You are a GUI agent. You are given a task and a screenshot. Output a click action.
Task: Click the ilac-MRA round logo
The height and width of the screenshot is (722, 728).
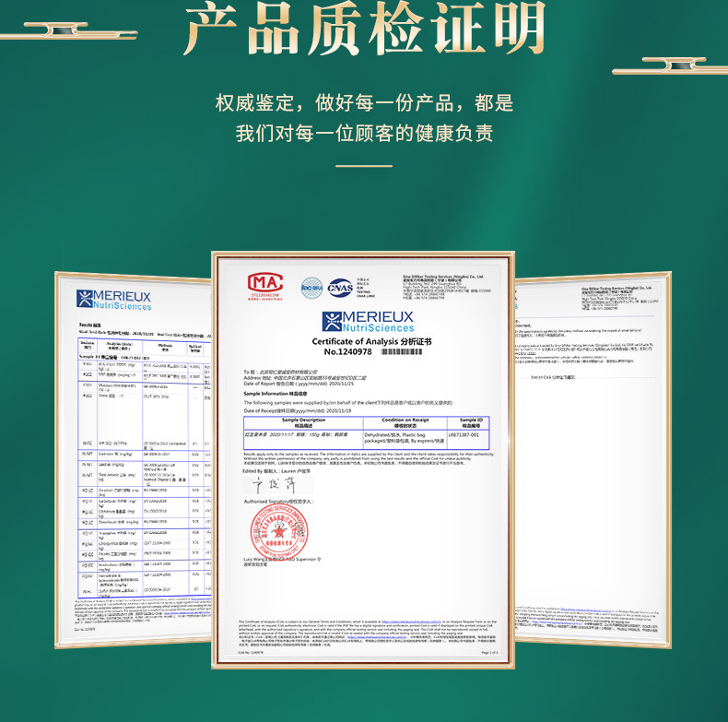(312, 288)
